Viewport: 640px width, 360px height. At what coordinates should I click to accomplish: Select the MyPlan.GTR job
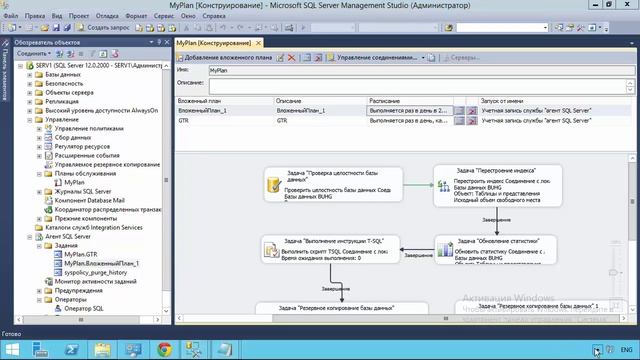81,254
